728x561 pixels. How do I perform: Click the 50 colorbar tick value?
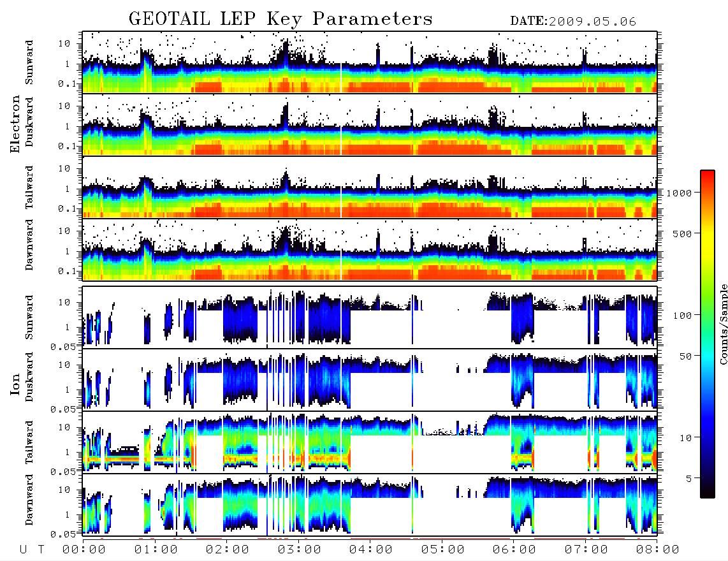click(685, 356)
